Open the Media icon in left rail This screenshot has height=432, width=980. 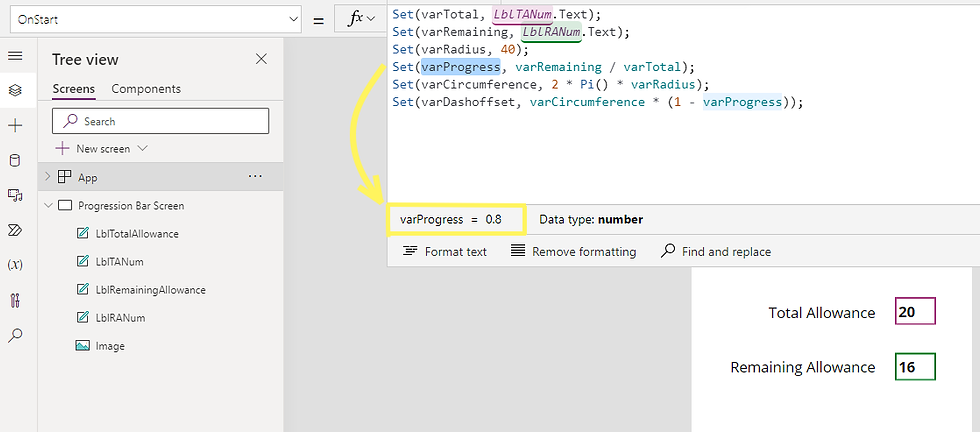[x=15, y=196]
